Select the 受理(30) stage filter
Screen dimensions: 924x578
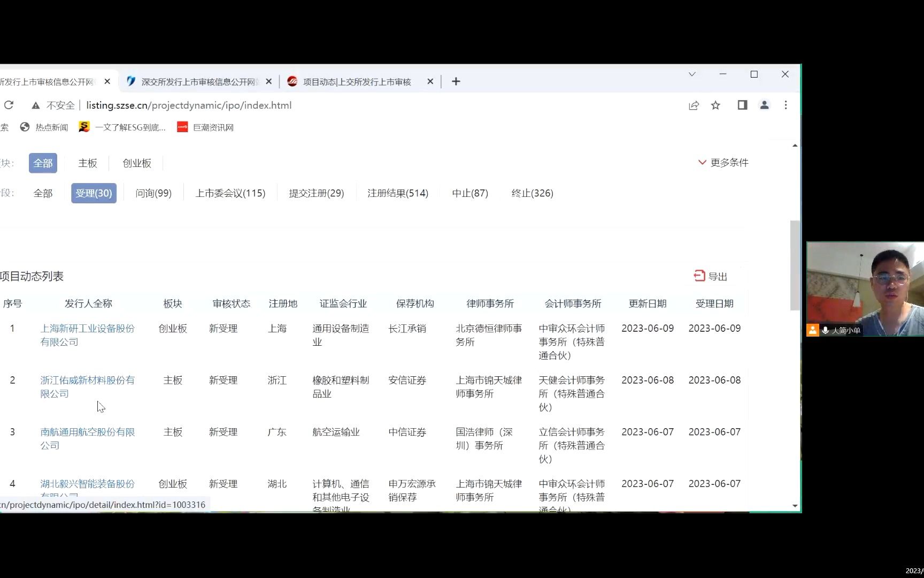[x=94, y=193]
